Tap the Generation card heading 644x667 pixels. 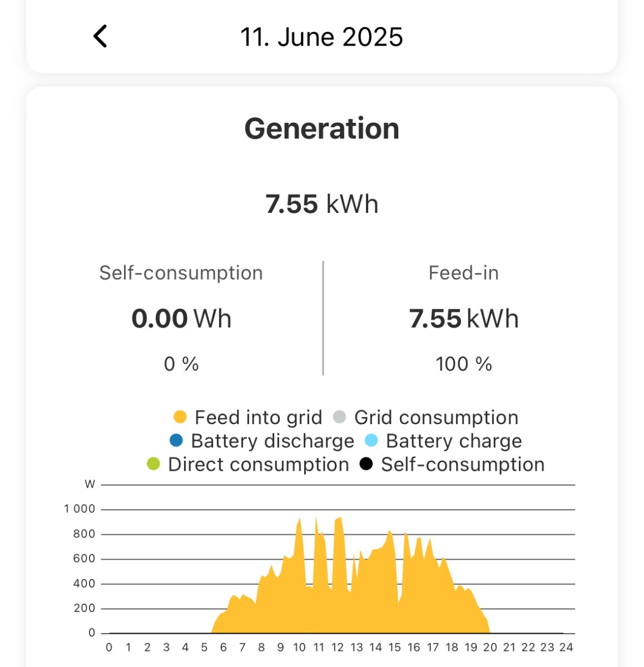point(321,128)
